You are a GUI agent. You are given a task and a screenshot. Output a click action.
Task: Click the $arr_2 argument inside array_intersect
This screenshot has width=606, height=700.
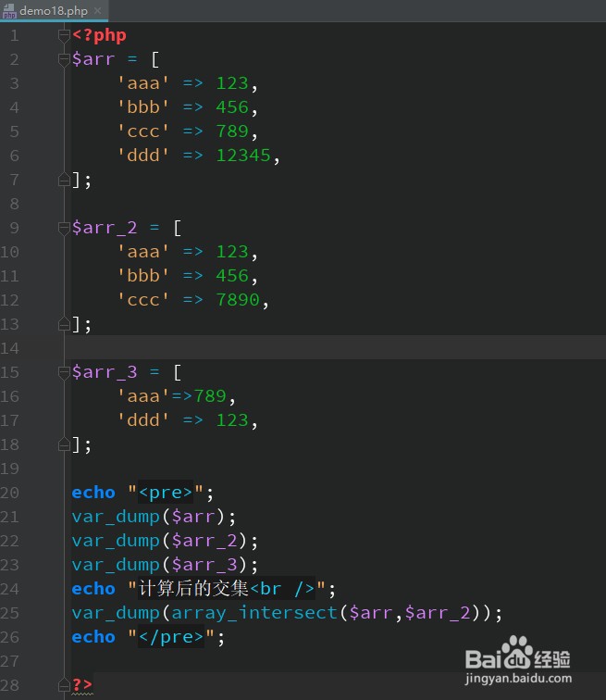click(x=438, y=613)
